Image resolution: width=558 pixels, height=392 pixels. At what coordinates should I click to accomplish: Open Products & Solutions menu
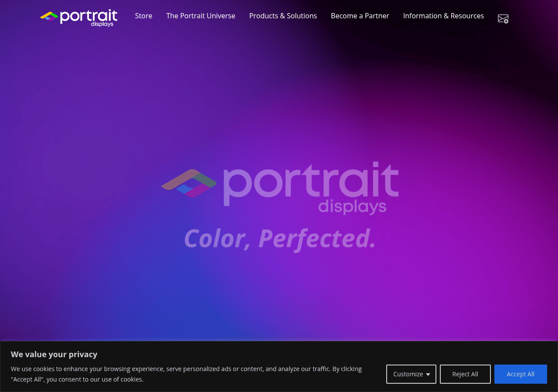283,16
